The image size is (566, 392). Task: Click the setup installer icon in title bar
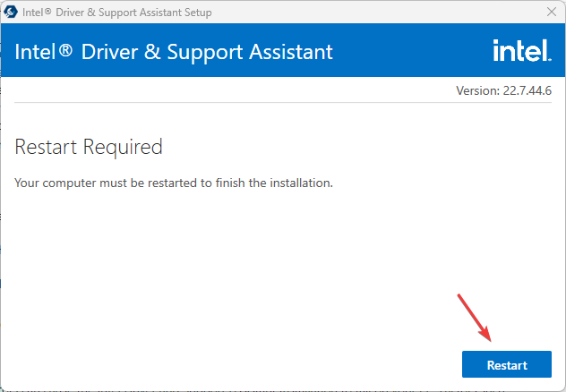12,13
